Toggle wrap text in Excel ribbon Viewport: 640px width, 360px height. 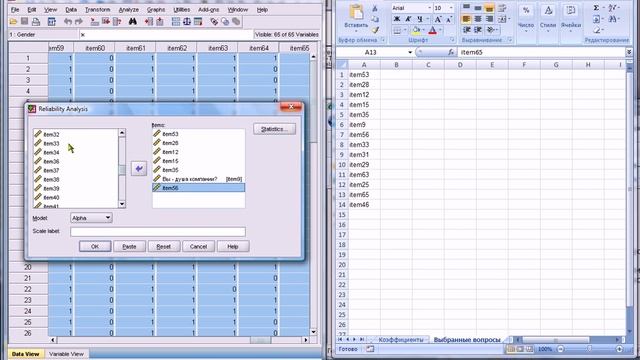(x=503, y=8)
